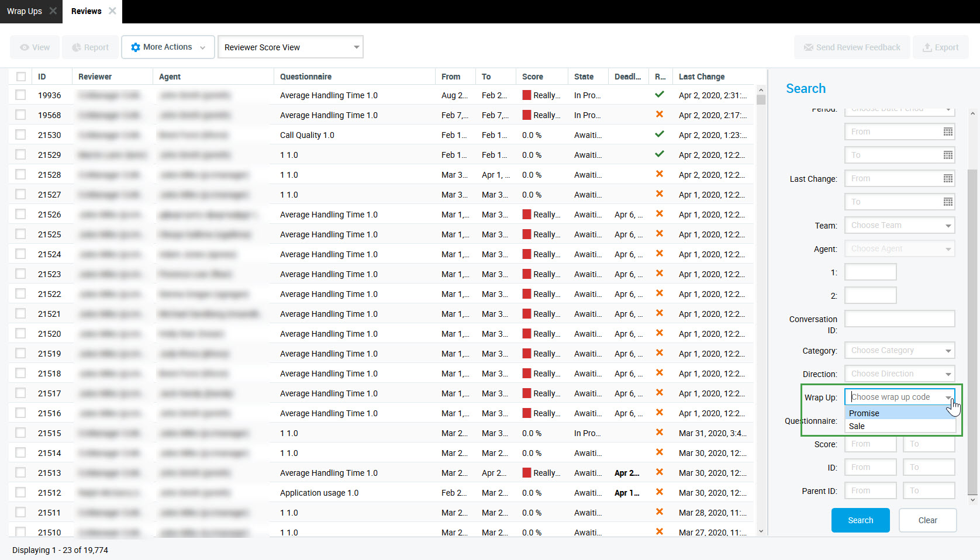
Task: Switch to the Wrap Ups tab
Action: 25,11
